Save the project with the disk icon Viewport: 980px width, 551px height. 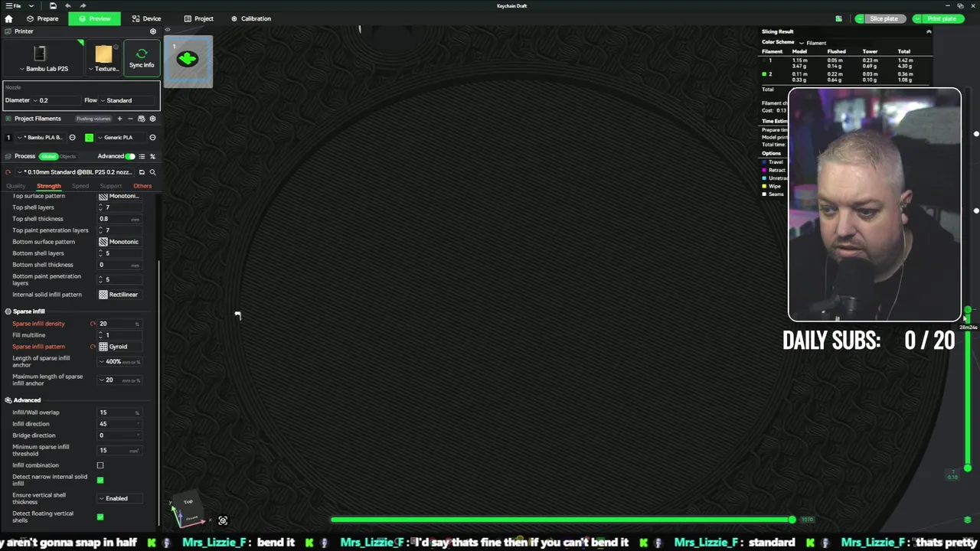53,5
